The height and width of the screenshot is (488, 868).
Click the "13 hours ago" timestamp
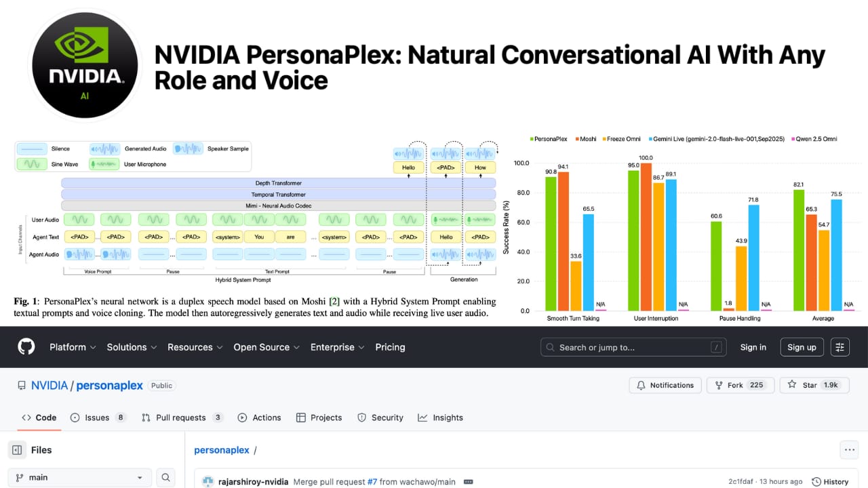782,482
